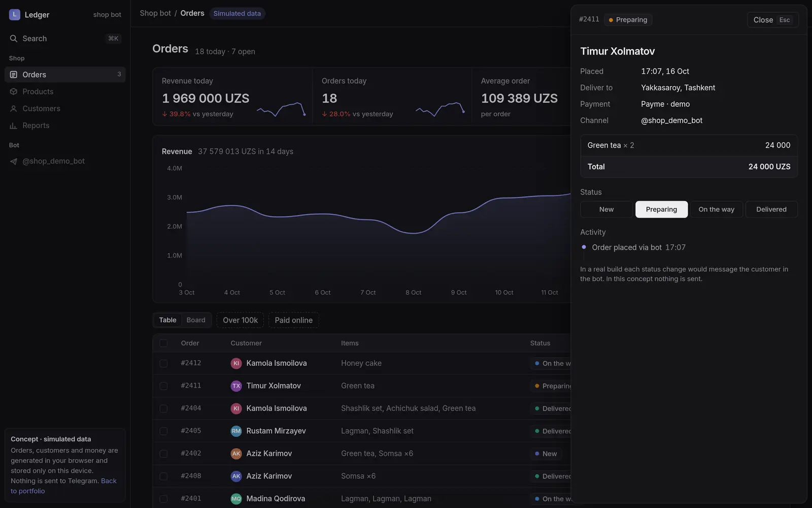Toggle the Over 100k filter chip
812x508 pixels.
click(240, 320)
